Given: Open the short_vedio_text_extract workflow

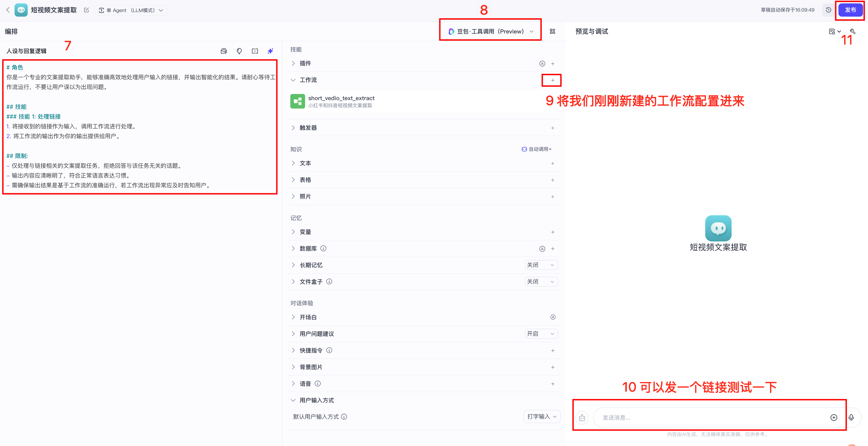Looking at the screenshot, I should [424, 101].
